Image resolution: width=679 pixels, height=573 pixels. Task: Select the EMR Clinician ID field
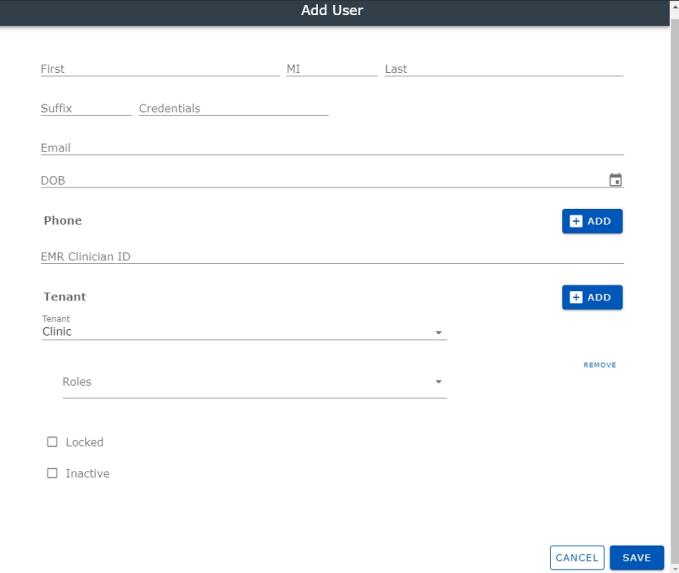(332, 256)
